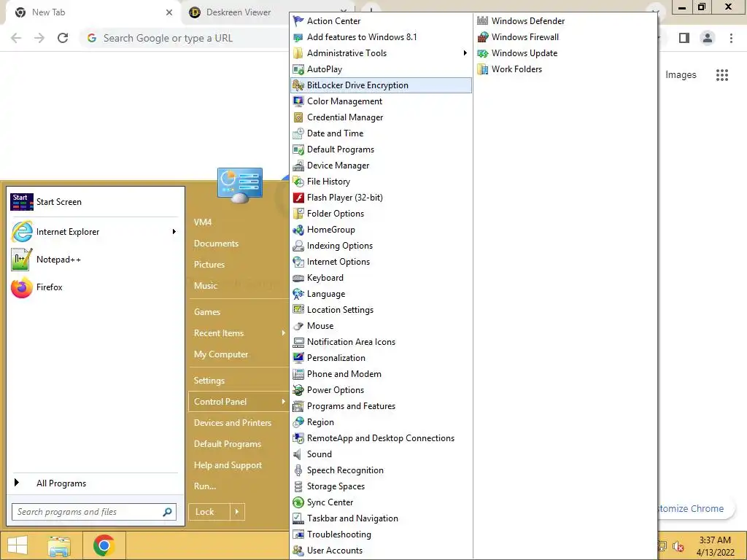This screenshot has width=747, height=560.
Task: Click Speech Recognition microphone icon
Action: (298, 470)
